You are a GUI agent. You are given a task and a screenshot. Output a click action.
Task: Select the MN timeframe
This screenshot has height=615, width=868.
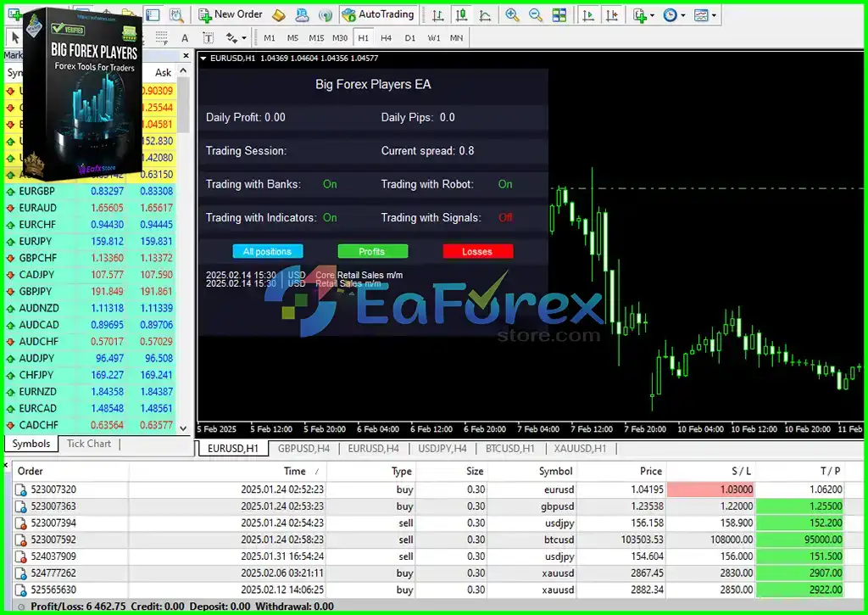tap(456, 37)
